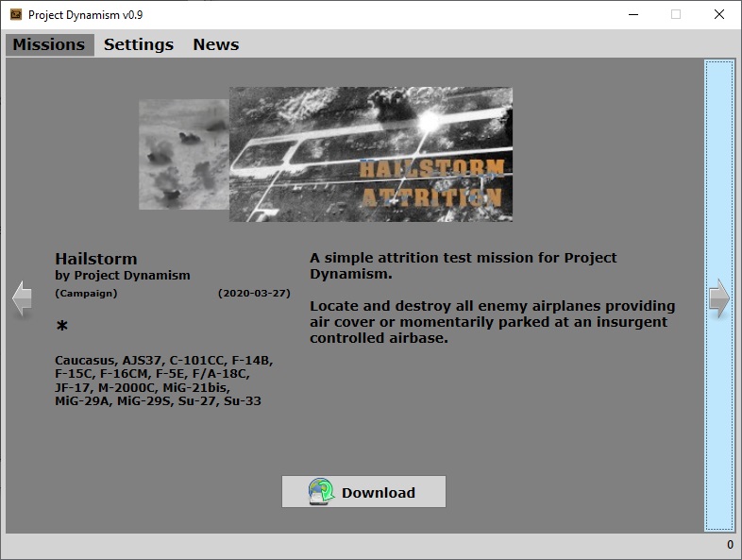Close the Project Dynamism window
This screenshot has height=560, width=742.
[x=719, y=15]
